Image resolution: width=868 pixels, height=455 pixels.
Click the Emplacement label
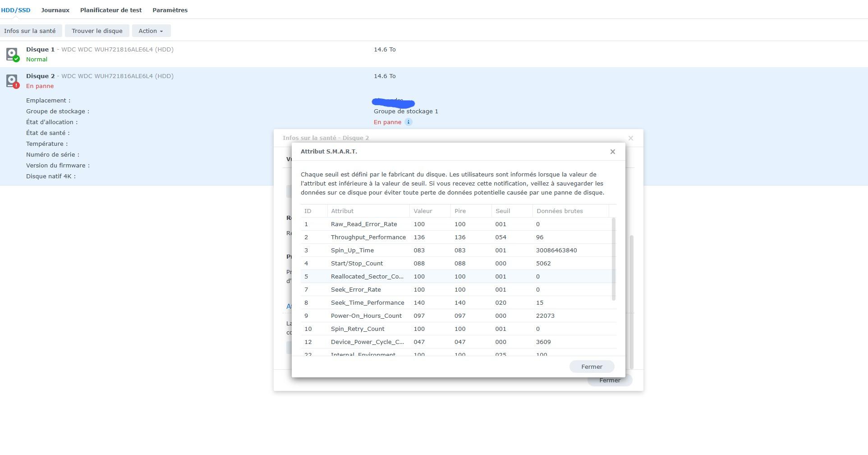click(48, 100)
